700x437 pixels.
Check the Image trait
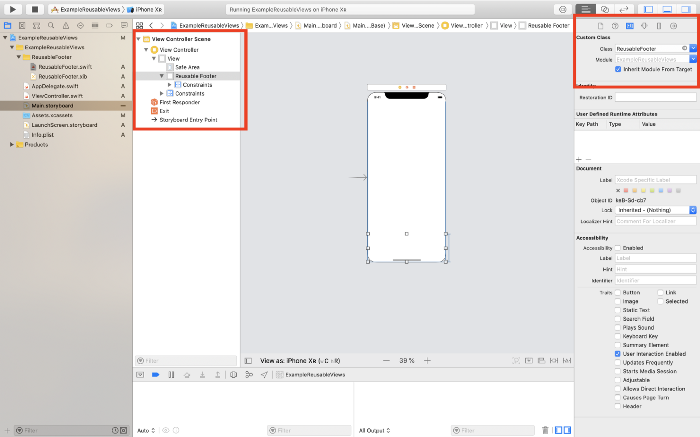618,301
